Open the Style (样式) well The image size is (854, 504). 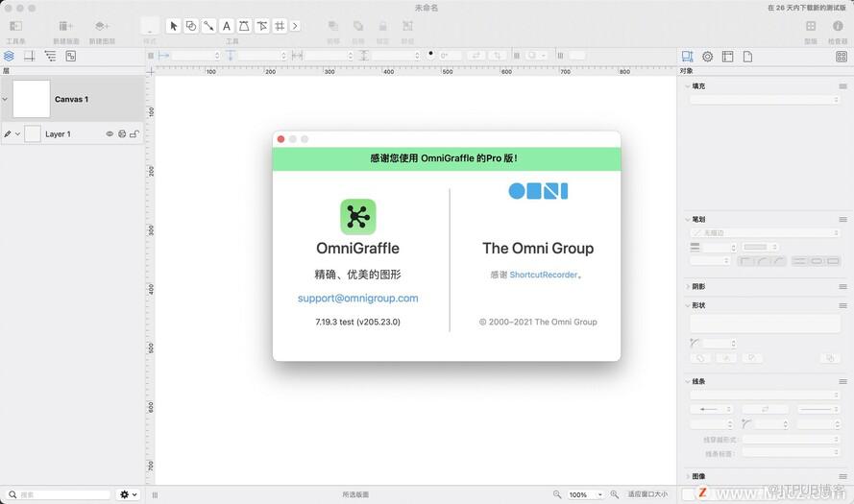click(x=150, y=26)
